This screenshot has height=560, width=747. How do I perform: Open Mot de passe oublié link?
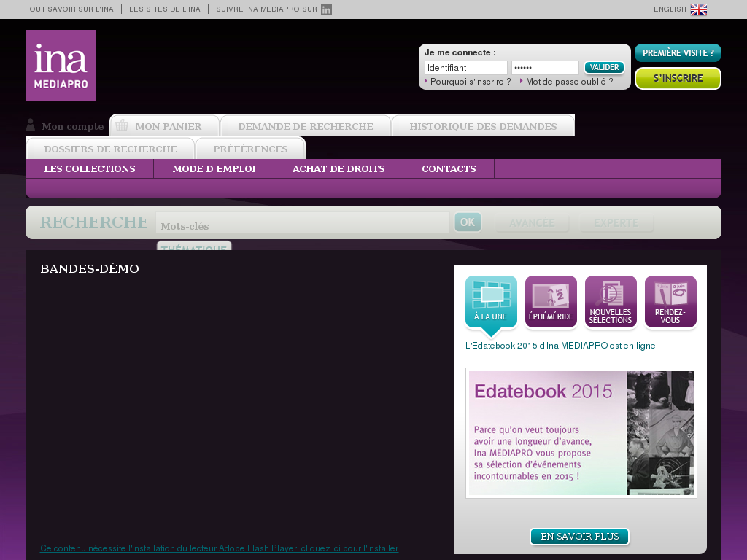point(569,82)
